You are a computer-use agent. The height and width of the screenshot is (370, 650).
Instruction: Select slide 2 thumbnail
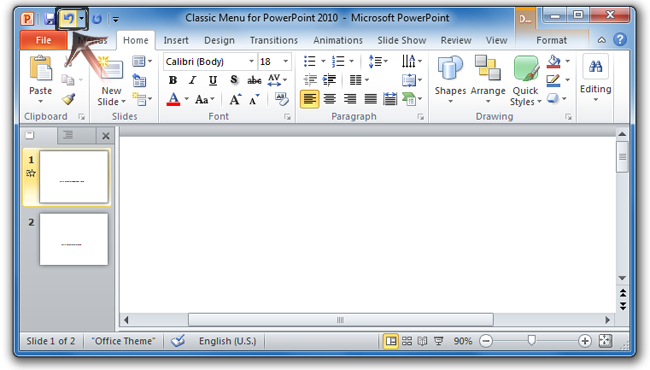[74, 239]
